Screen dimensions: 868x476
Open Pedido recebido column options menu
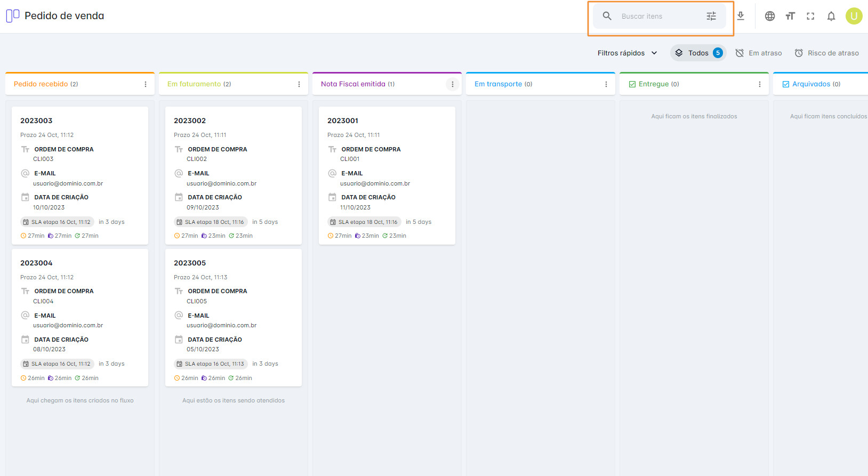click(x=146, y=84)
